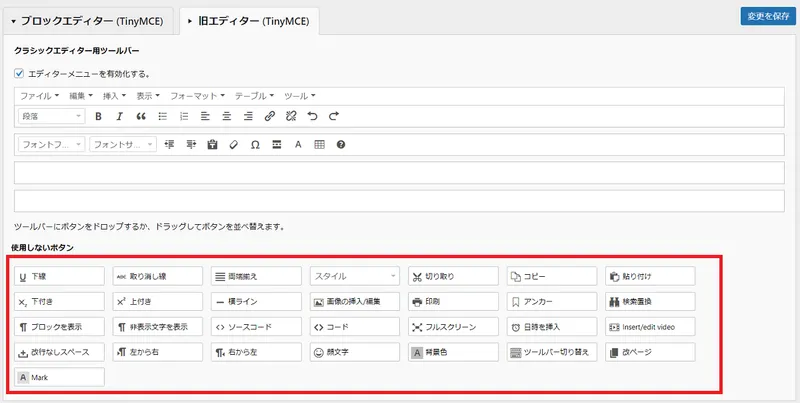Click the clear formatting eraser icon
The width and height of the screenshot is (800, 403).
[234, 145]
